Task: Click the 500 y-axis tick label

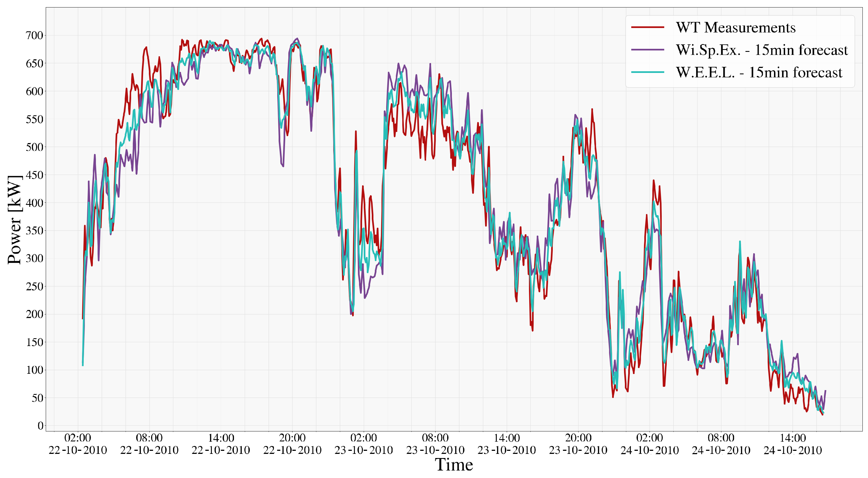Action: tap(34, 147)
